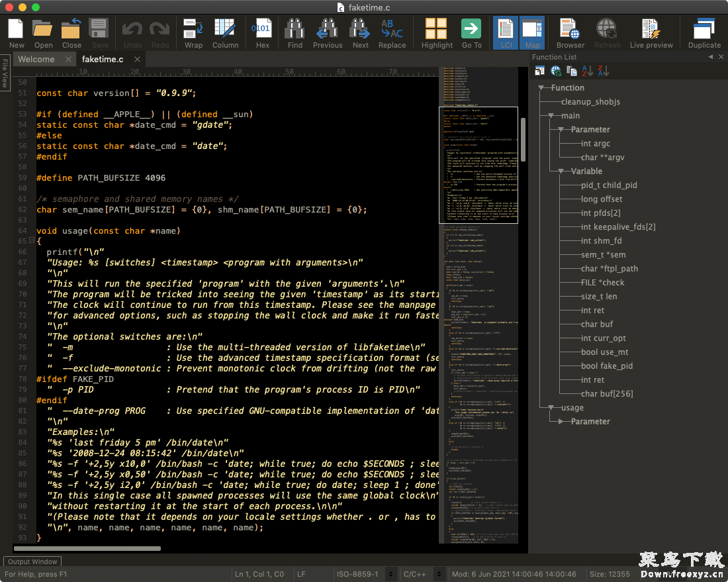The image size is (728, 582).
Task: Click the Function List copy documents icon
Action: click(572, 71)
